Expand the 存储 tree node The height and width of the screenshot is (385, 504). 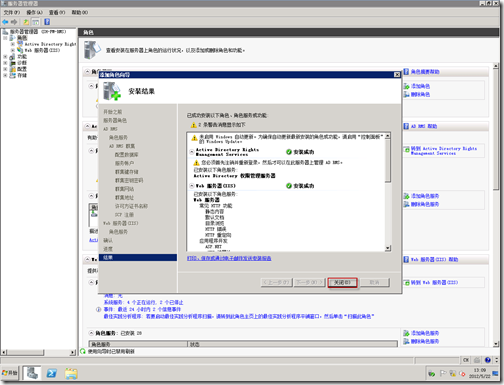[x=5, y=75]
